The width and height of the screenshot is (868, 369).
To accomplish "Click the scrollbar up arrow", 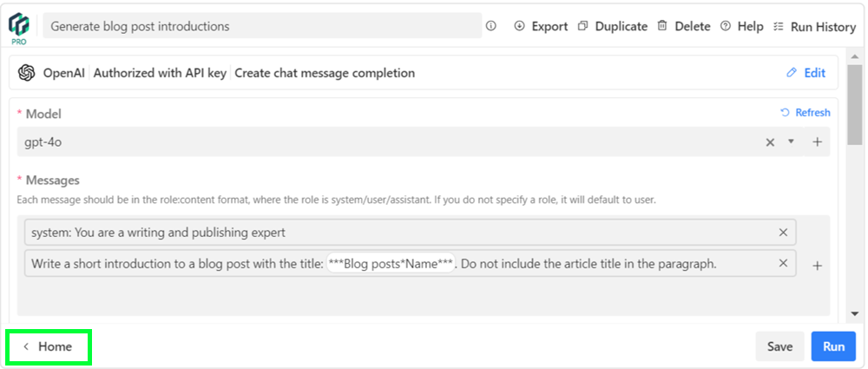I will (854, 56).
